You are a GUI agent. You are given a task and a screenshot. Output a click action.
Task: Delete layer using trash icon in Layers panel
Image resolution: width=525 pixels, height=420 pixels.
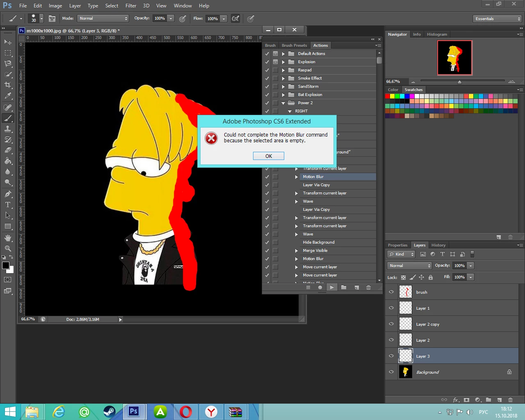tap(510, 399)
